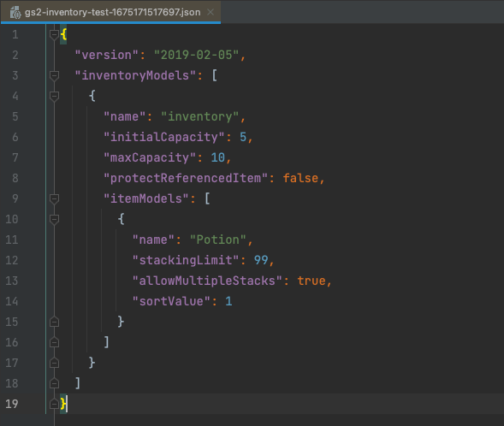This screenshot has height=426, width=504.
Task: Close the gs2-inventory-test JSON tab
Action: pyautogui.click(x=210, y=12)
